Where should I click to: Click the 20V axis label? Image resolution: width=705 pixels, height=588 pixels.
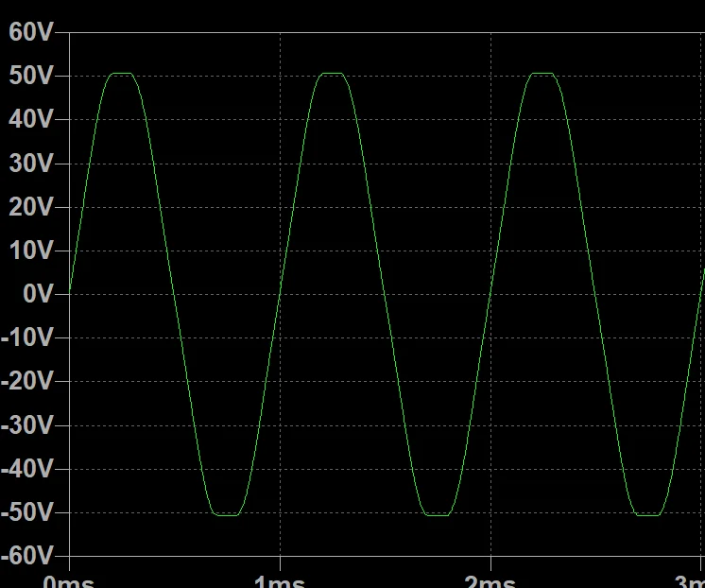click(31, 207)
